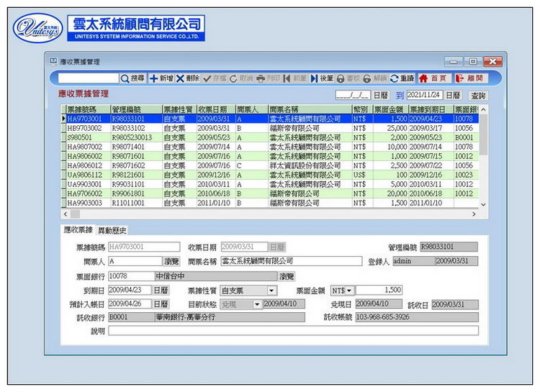Click the 列印 print toolbar button
540x392 pixels.
[268, 78]
